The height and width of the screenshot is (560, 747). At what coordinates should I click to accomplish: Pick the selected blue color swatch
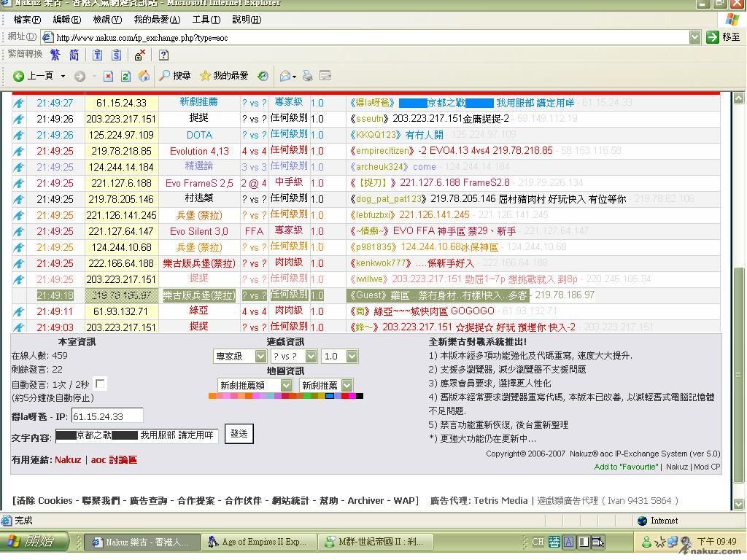[329, 396]
